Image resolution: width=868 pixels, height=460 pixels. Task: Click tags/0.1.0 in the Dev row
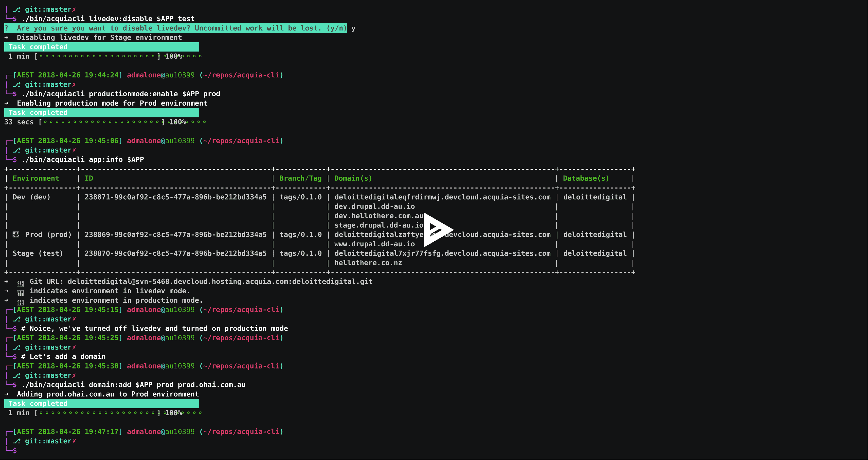coord(301,197)
